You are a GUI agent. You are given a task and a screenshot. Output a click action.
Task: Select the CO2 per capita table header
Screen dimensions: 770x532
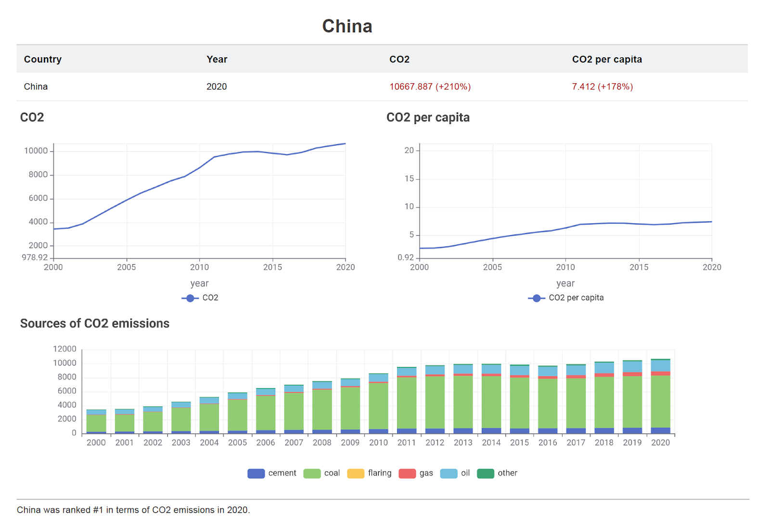tap(606, 59)
